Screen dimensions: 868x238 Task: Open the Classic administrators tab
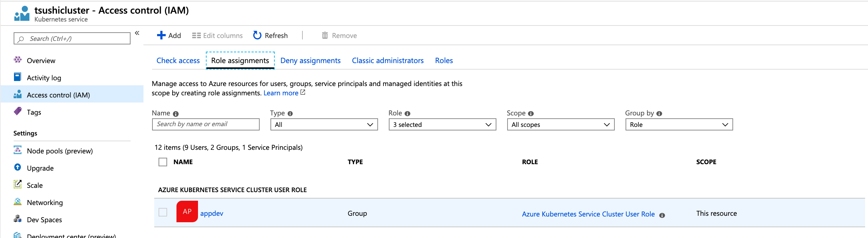[388, 61]
